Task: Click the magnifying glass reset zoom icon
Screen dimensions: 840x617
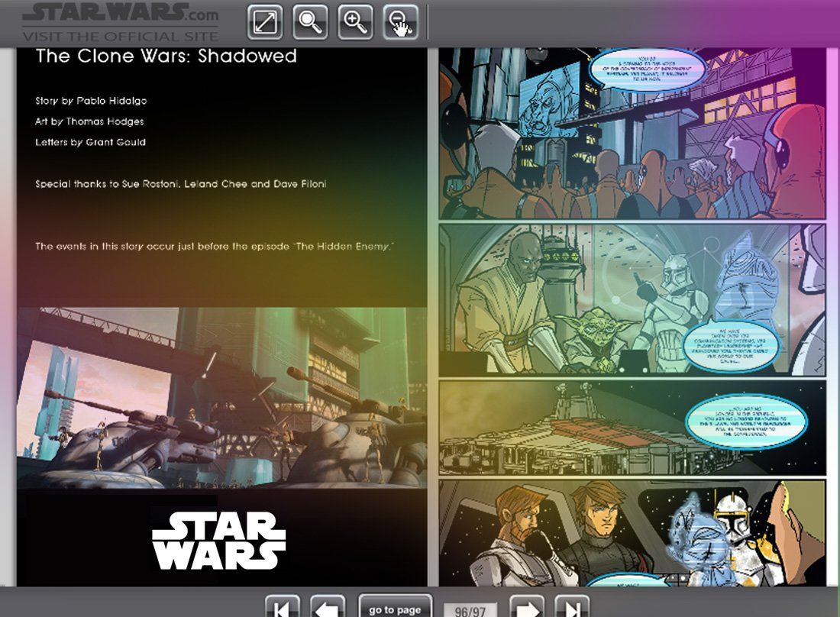Action: tap(310, 21)
